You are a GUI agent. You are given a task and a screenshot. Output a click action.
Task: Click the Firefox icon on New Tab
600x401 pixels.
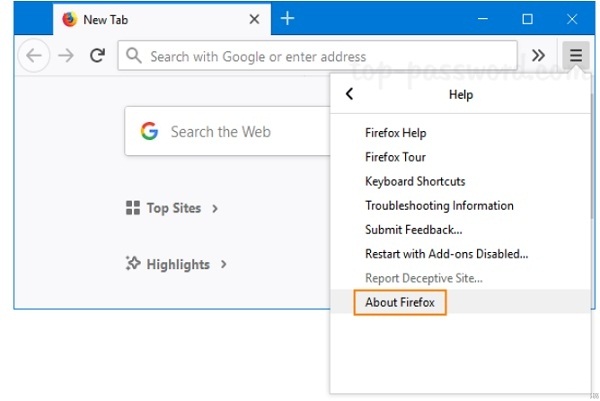(69, 19)
